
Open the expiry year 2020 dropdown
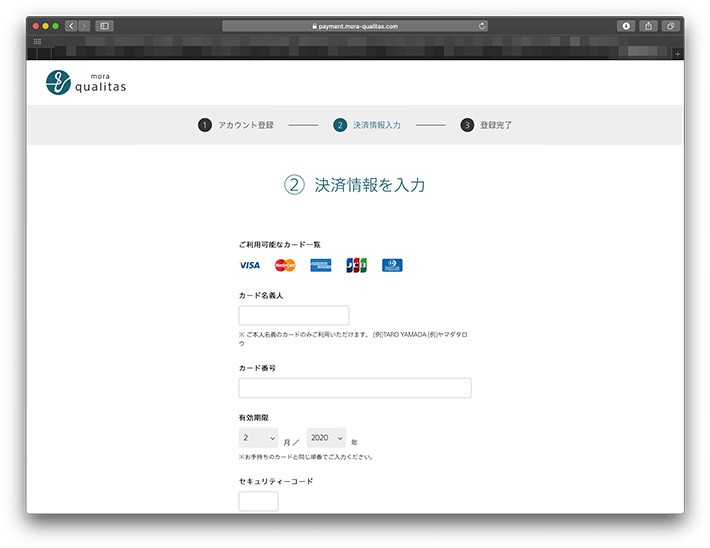[x=326, y=438]
